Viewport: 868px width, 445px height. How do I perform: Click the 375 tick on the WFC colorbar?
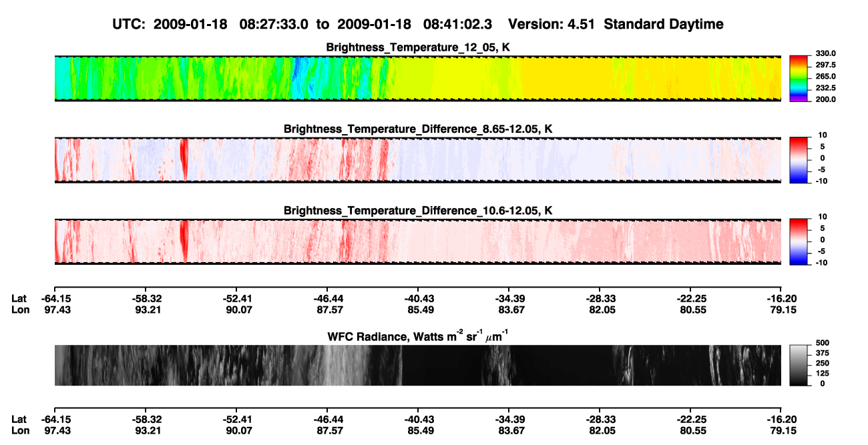823,352
